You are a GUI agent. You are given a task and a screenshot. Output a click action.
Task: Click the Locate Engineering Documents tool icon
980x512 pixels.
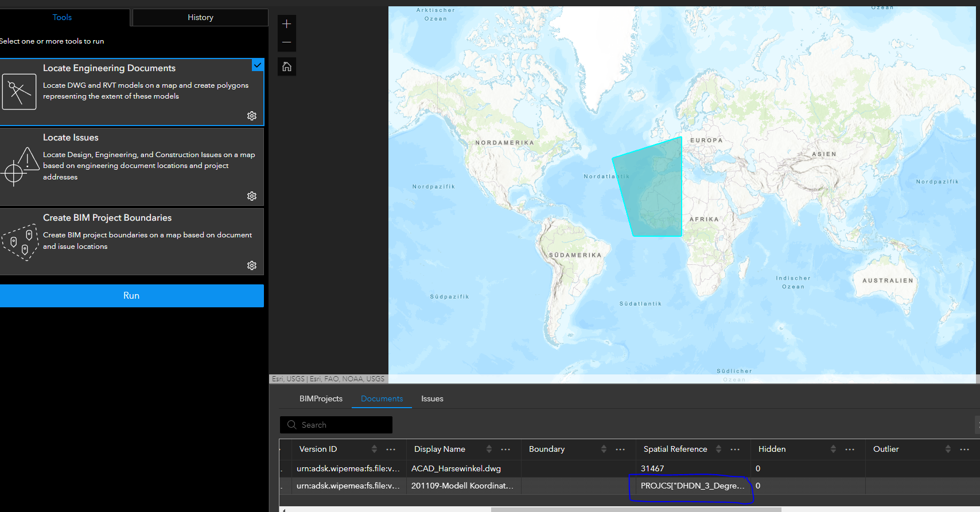coord(19,91)
